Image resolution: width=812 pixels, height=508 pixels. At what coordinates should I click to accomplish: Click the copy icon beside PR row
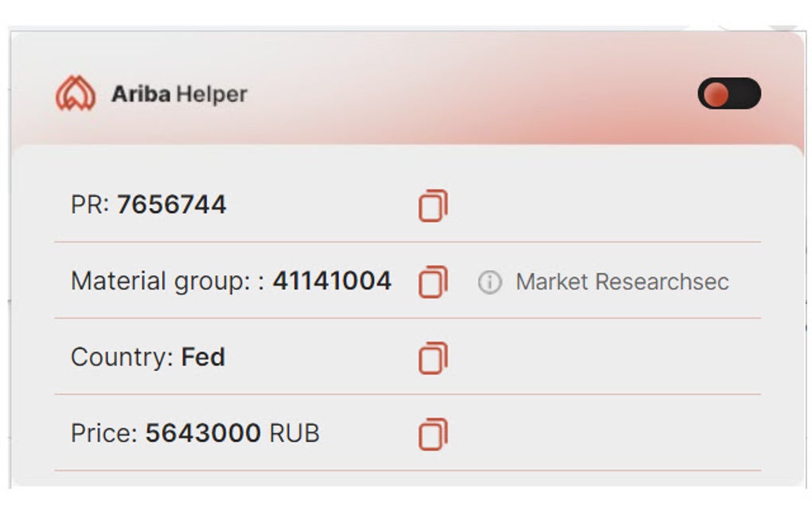(433, 205)
